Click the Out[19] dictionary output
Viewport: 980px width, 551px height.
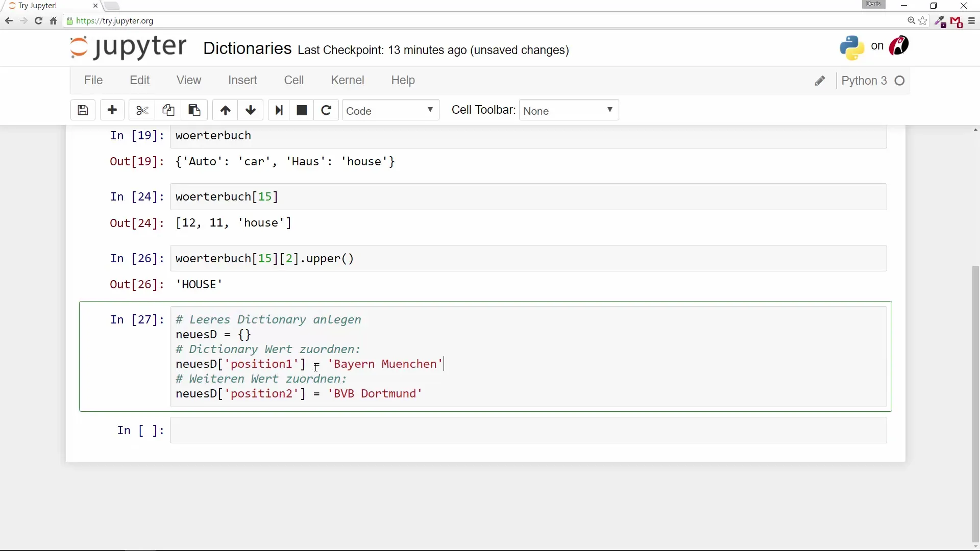click(x=285, y=162)
